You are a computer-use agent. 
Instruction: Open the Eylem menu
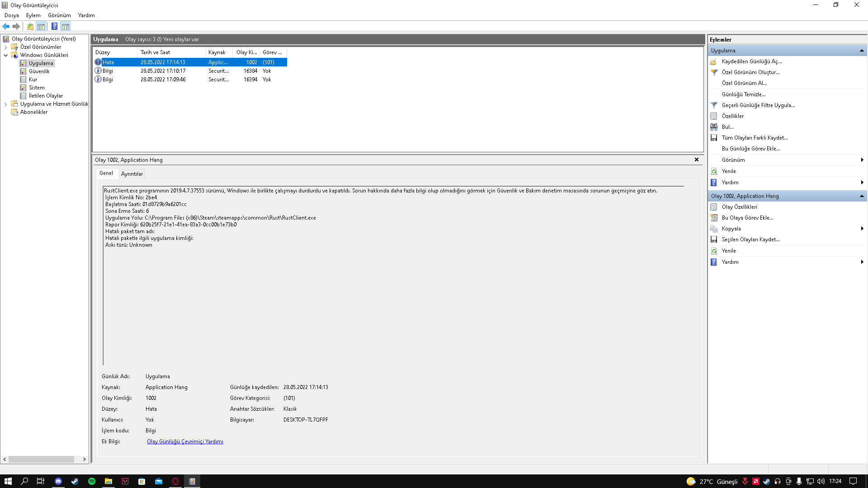click(x=33, y=15)
